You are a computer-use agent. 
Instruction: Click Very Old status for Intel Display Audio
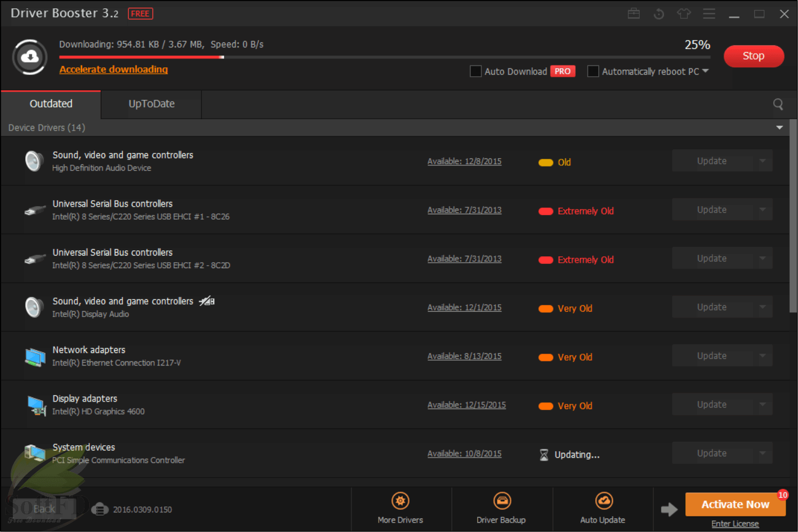tap(565, 308)
